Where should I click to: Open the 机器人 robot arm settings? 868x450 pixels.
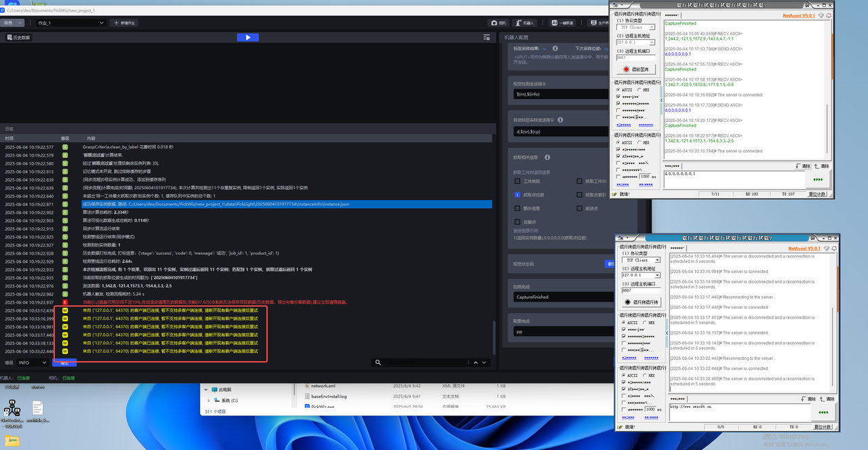pos(524,22)
